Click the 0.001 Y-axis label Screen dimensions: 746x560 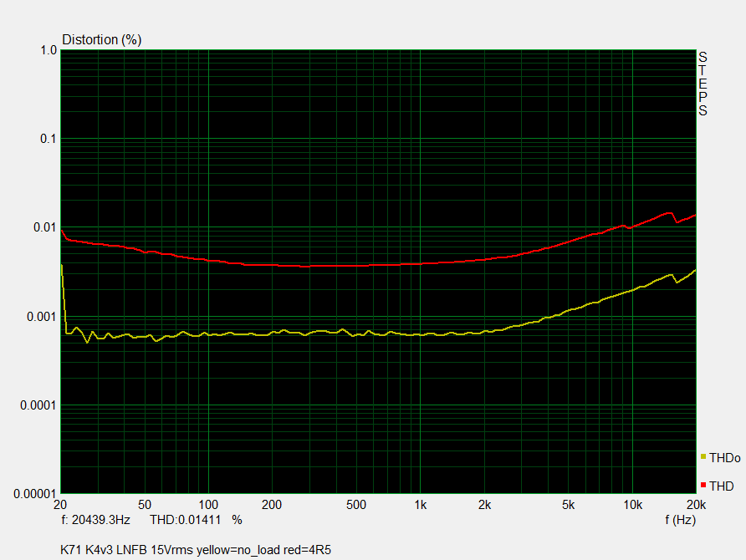pyautogui.click(x=41, y=316)
